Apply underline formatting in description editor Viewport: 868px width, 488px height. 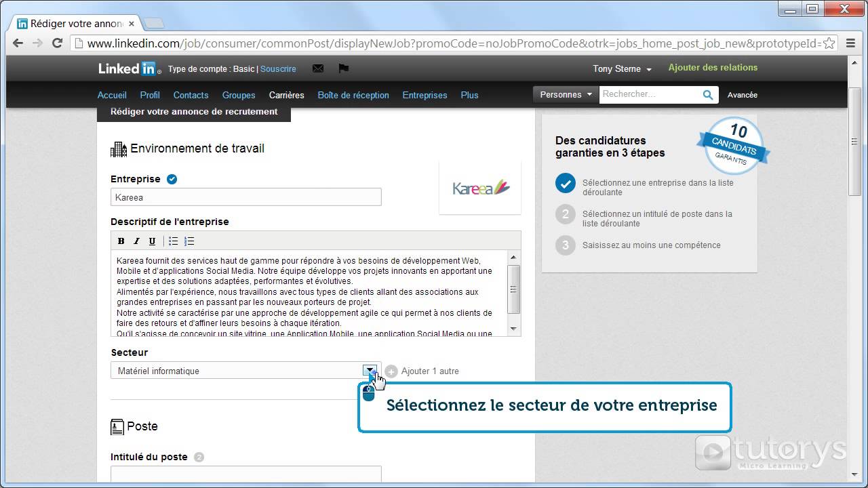[x=152, y=241]
